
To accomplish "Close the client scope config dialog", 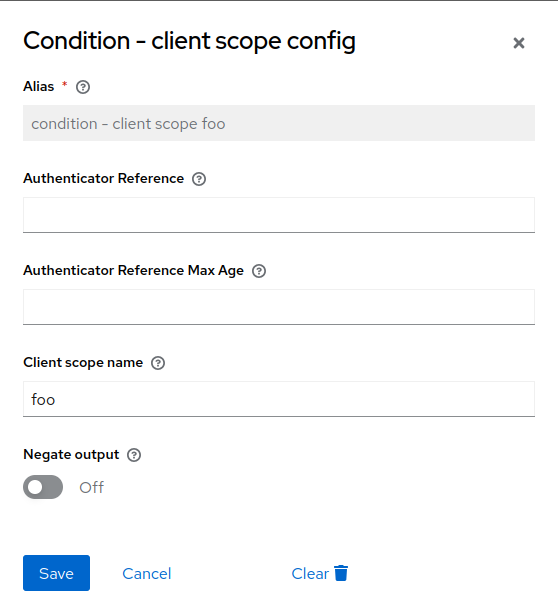I will click(x=519, y=43).
